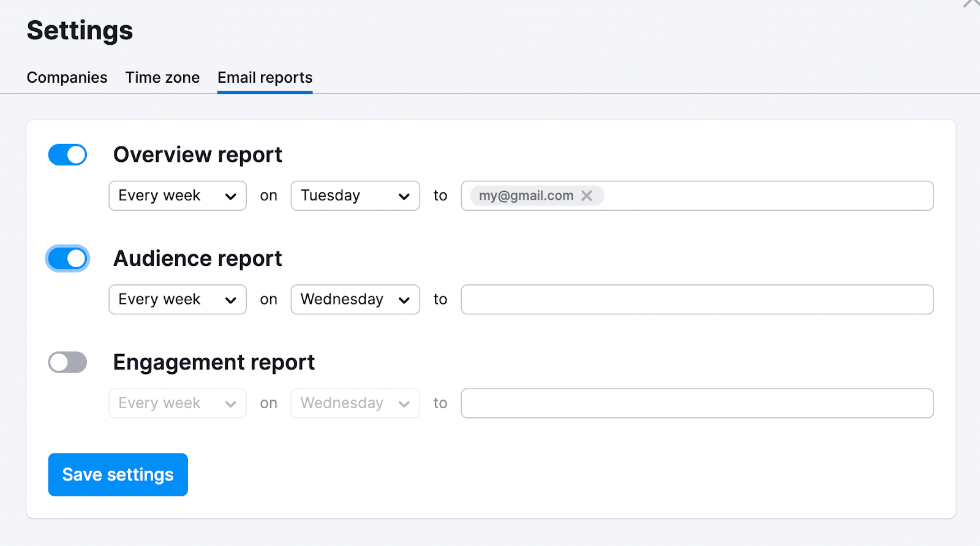This screenshot has width=980, height=546.
Task: Click the Audience report email recipient field
Action: [x=696, y=300]
